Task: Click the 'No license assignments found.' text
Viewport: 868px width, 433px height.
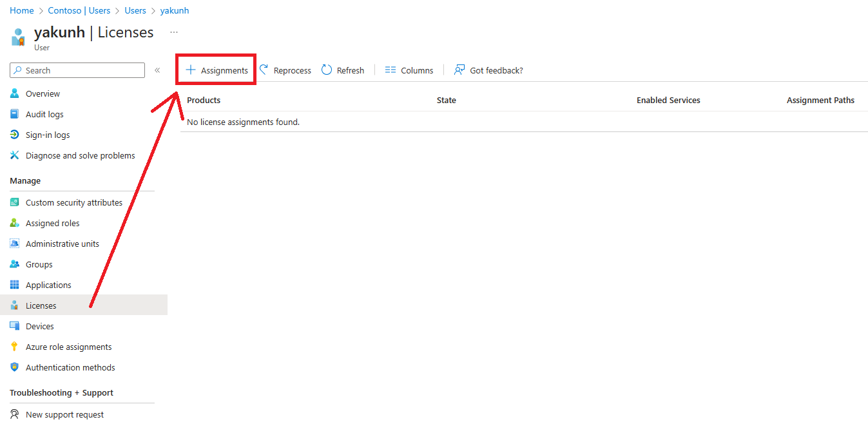Action: 243,122
